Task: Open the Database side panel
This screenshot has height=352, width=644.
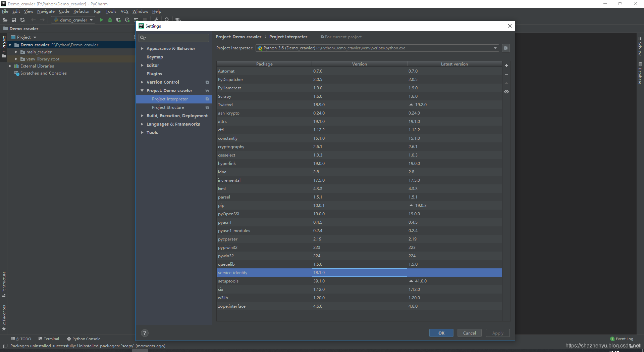Action: click(x=640, y=73)
